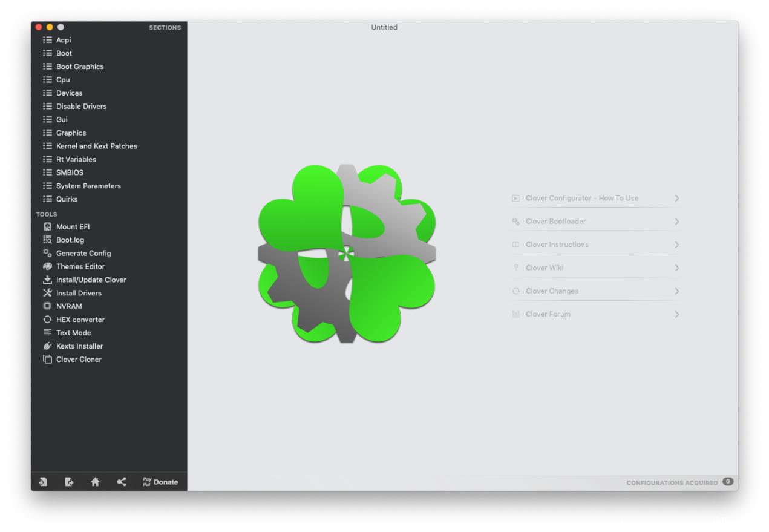
Task: Click the System Parameters list icon
Action: [47, 186]
